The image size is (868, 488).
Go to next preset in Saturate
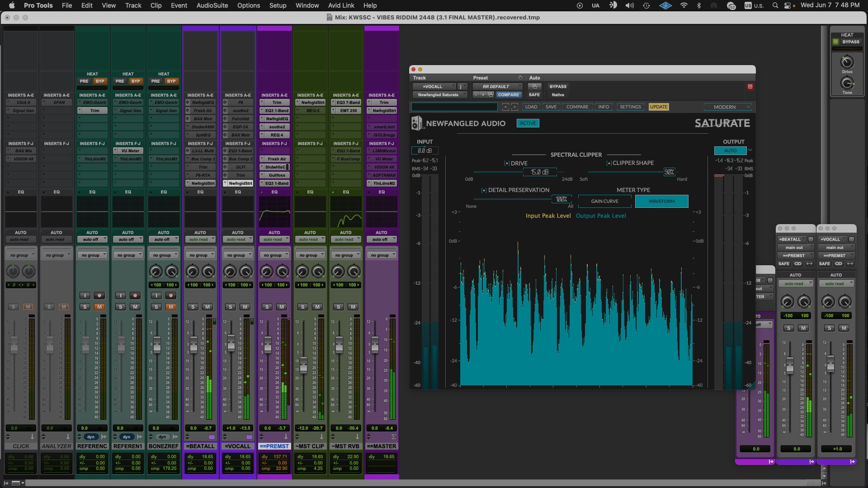(x=514, y=107)
